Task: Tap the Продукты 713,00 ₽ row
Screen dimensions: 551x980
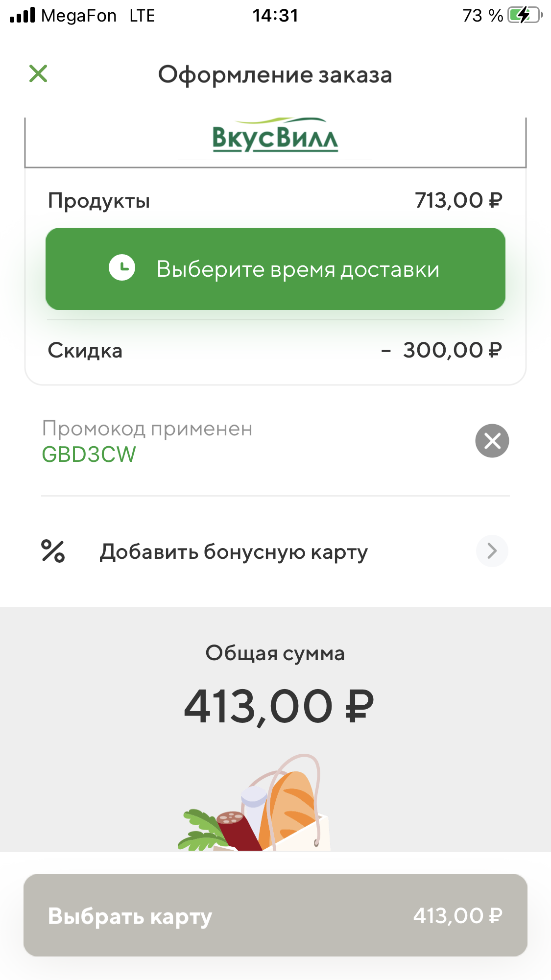Action: 275,201
